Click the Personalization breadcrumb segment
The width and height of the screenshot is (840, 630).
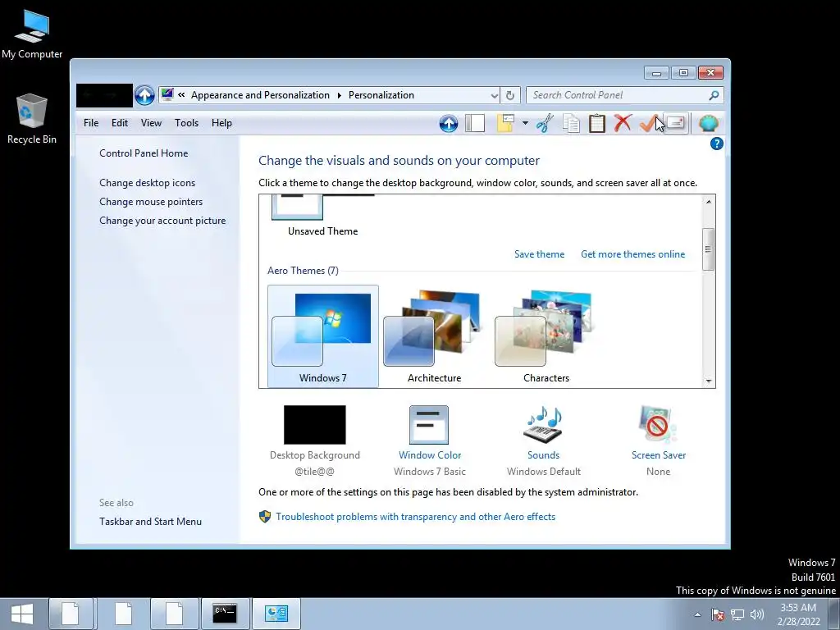click(x=381, y=95)
